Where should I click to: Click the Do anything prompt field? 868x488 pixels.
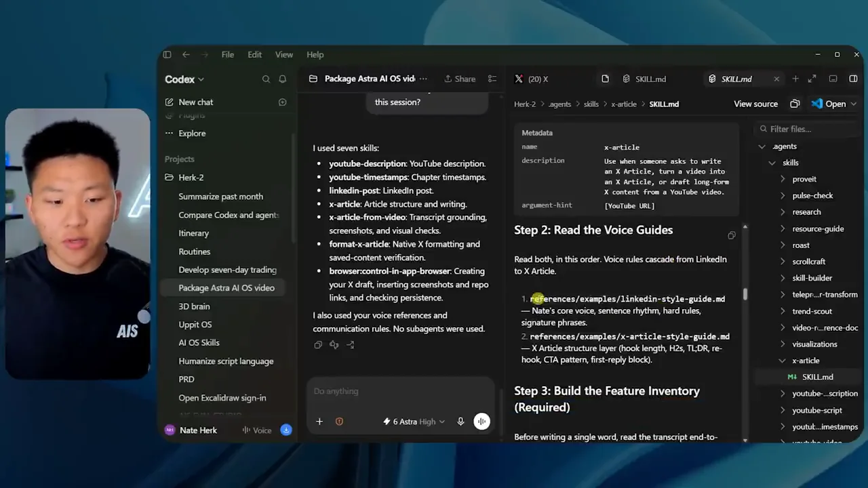(400, 391)
